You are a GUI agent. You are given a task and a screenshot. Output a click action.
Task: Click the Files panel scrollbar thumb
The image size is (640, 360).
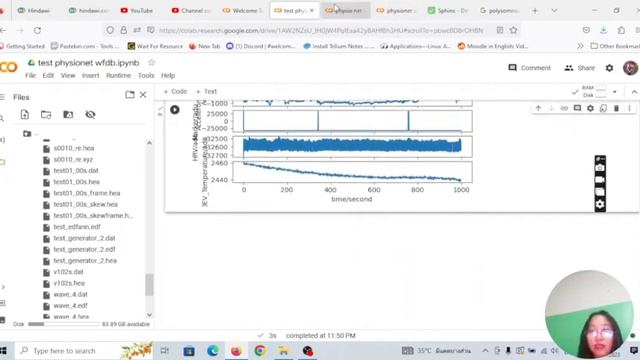[x=149, y=284]
